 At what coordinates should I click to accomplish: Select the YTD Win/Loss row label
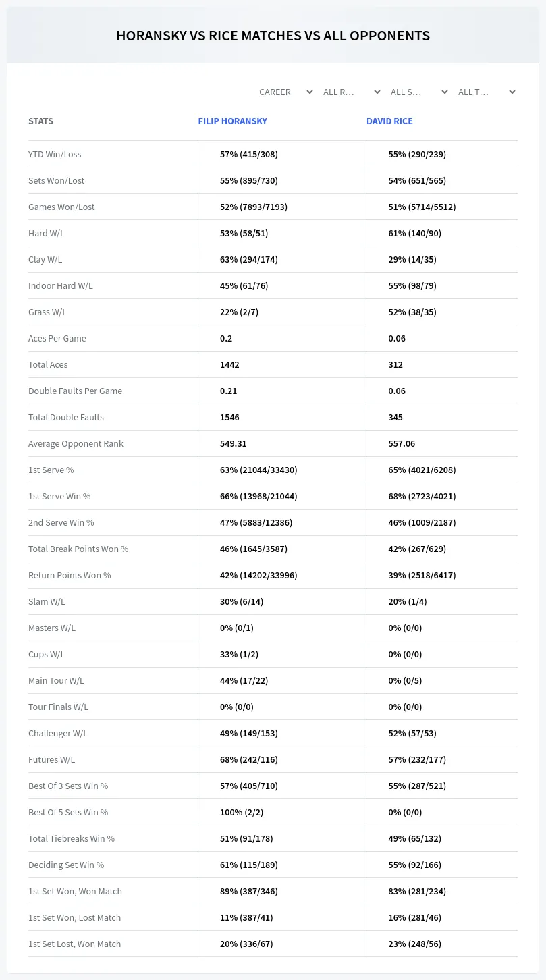point(55,154)
